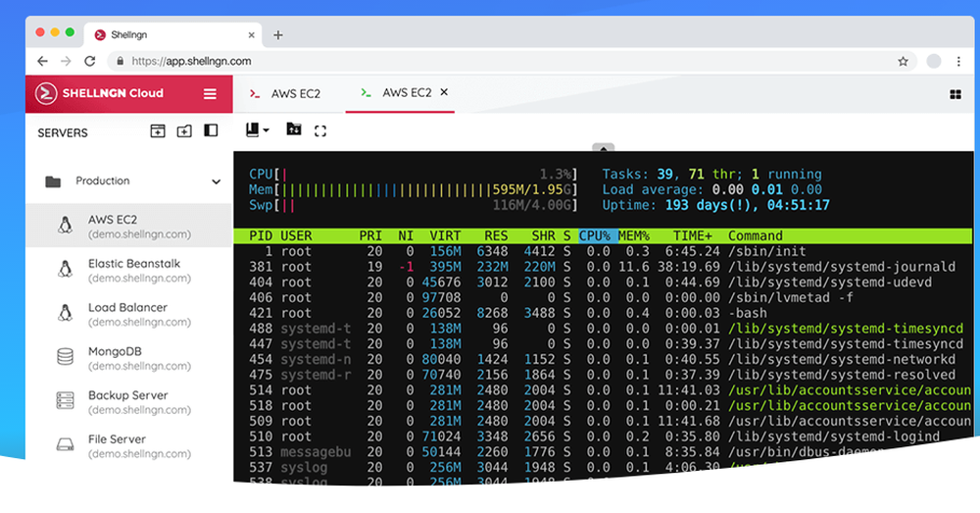Click the Load Balancer Linux icon
This screenshot has width=980, height=513.
[x=65, y=312]
